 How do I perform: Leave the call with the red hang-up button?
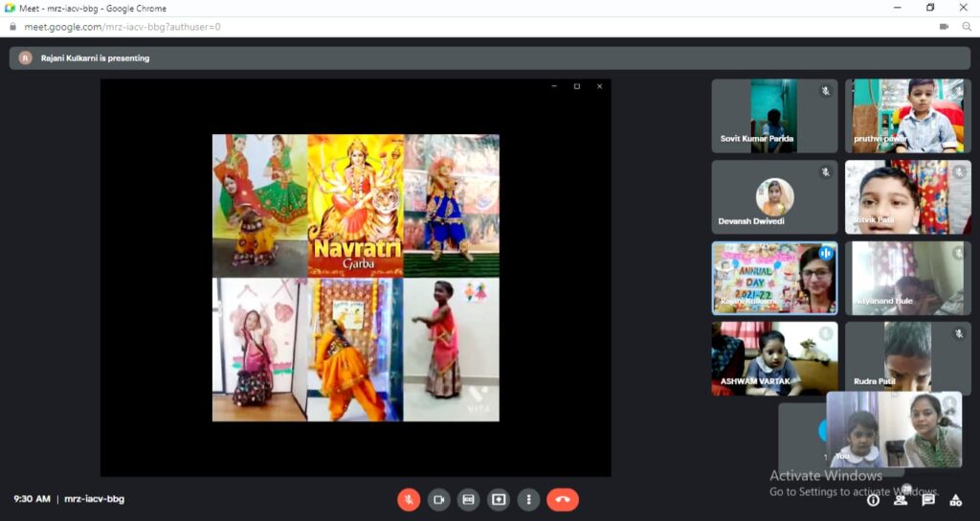pos(563,500)
